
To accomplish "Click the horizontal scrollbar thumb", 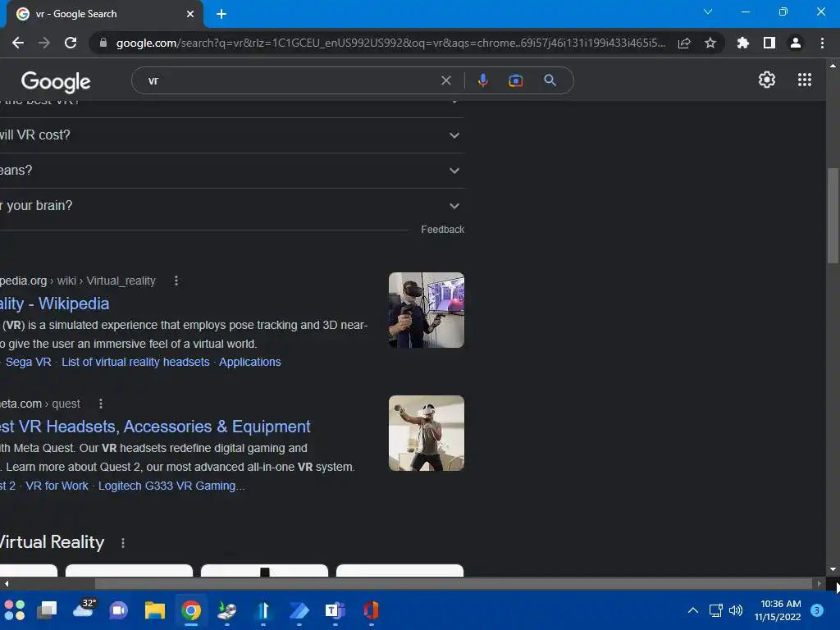I will click(x=454, y=583).
